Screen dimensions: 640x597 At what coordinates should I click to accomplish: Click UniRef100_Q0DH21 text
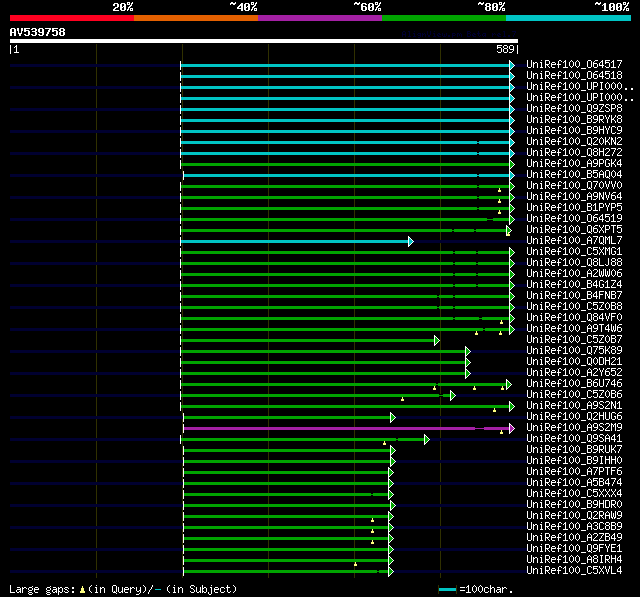(574, 362)
